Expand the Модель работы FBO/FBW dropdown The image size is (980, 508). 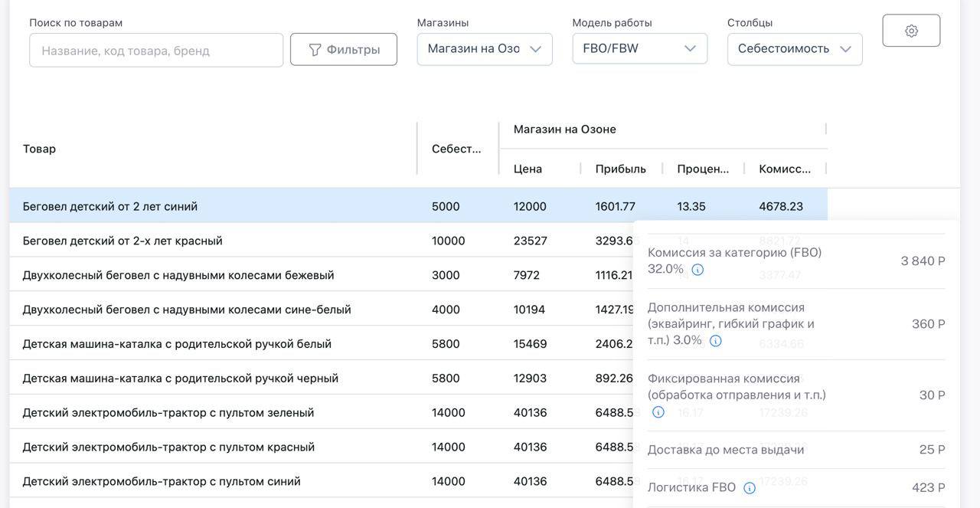[639, 49]
